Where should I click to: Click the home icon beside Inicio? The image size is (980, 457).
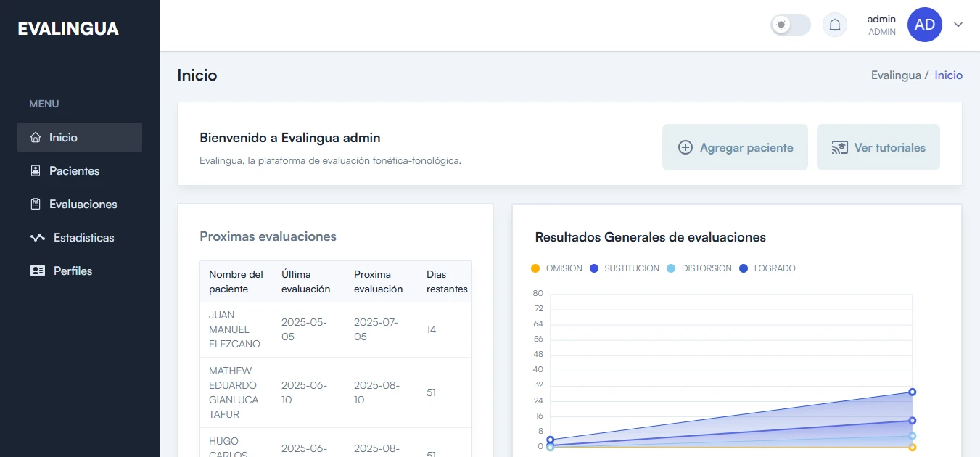pyautogui.click(x=35, y=137)
